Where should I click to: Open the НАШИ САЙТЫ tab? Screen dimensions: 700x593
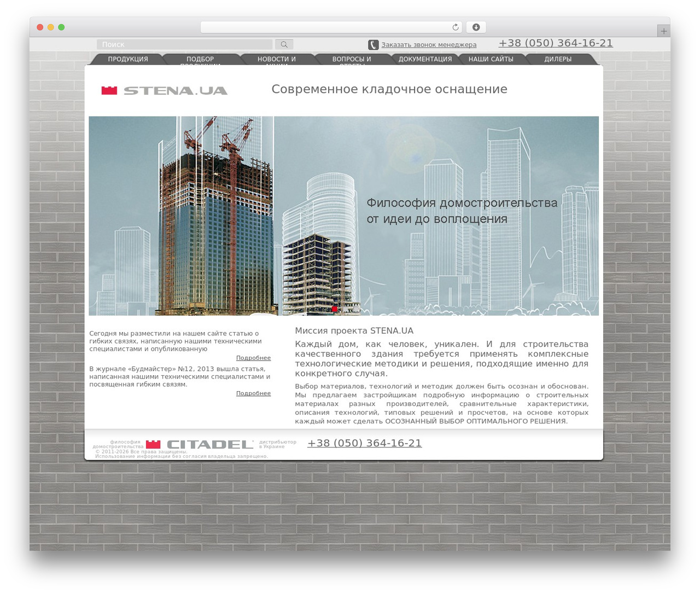tap(491, 59)
